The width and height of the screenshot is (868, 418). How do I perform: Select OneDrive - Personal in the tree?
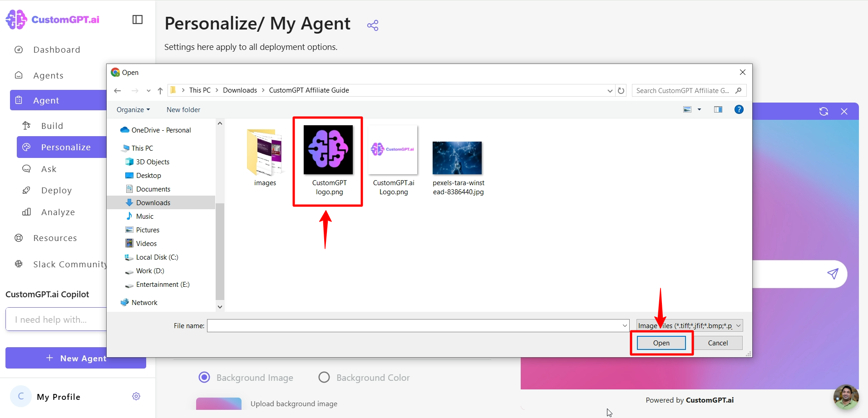[x=156, y=130]
